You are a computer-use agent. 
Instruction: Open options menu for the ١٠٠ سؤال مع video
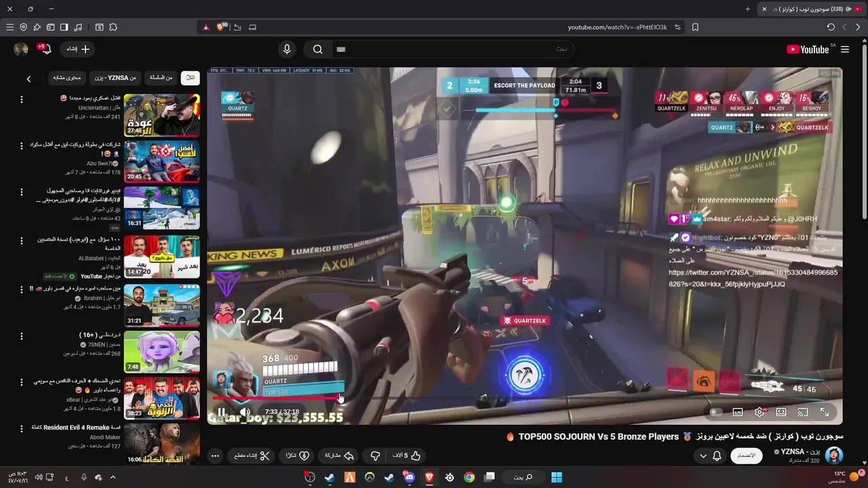tap(21, 241)
